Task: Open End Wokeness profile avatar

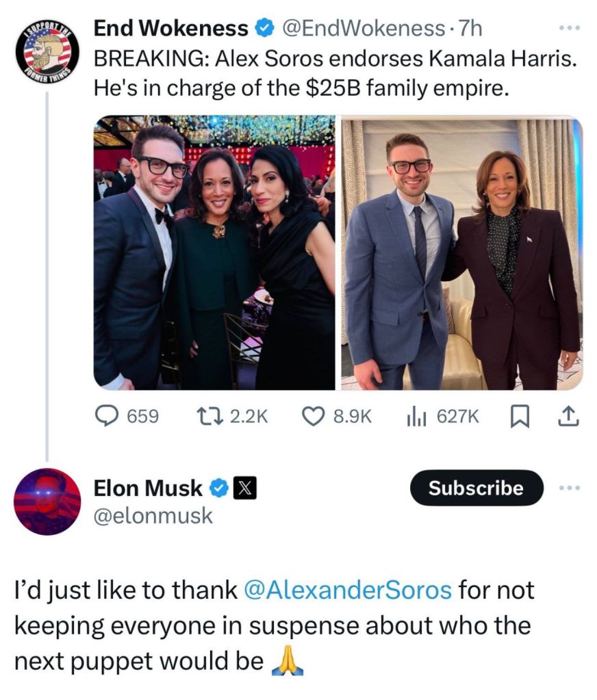Action: [47, 52]
